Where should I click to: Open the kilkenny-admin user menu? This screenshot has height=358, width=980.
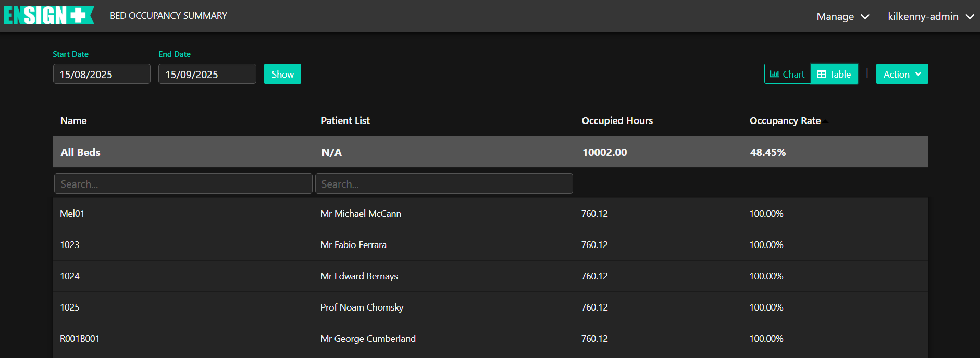pos(931,17)
